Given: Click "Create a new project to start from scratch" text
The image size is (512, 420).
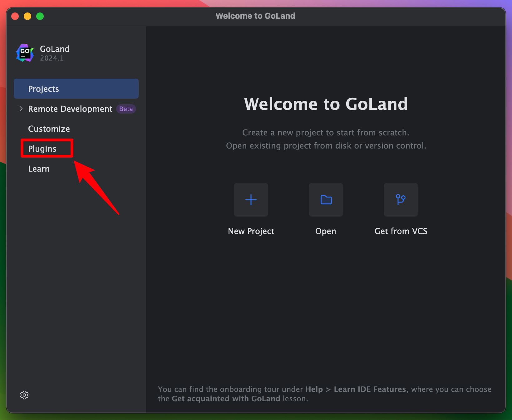Looking at the screenshot, I should pos(326,133).
